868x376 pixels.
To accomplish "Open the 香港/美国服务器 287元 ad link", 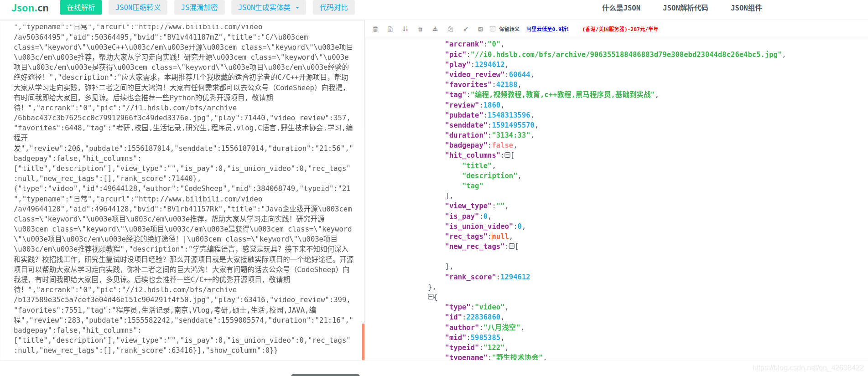I will [x=620, y=29].
